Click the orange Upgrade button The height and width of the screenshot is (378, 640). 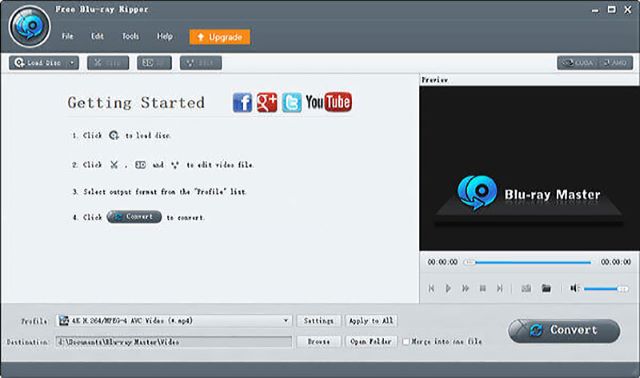(x=220, y=37)
